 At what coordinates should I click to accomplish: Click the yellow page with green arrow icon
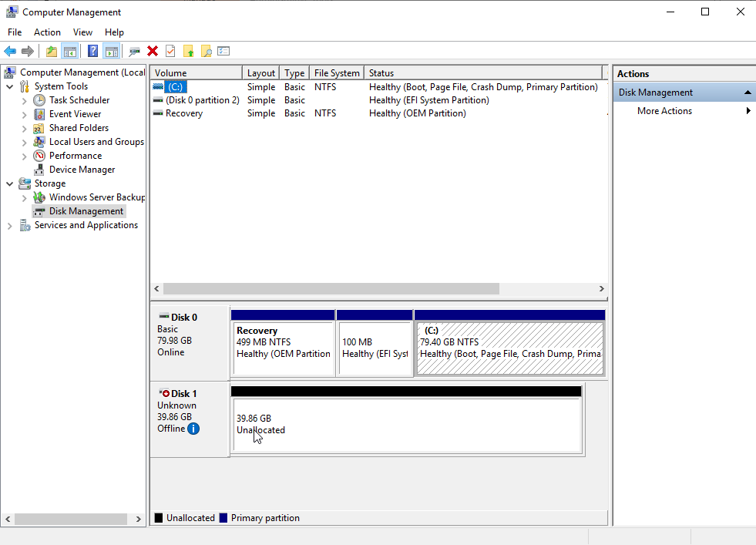[x=188, y=51]
